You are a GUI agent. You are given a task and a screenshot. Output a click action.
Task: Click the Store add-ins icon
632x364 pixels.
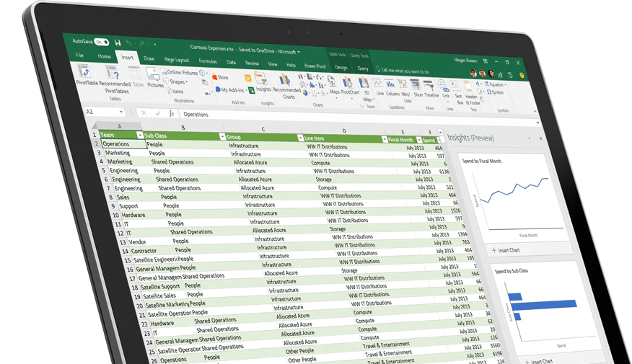pyautogui.click(x=220, y=77)
